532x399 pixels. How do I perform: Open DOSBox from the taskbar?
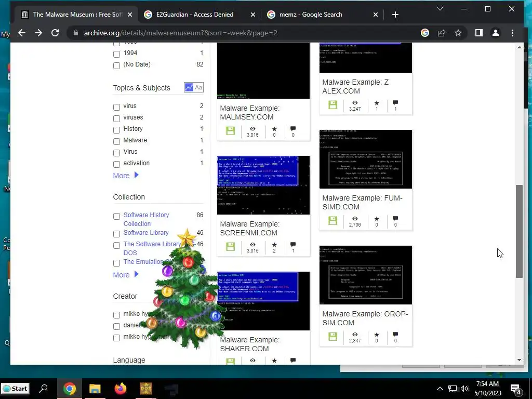(146, 389)
